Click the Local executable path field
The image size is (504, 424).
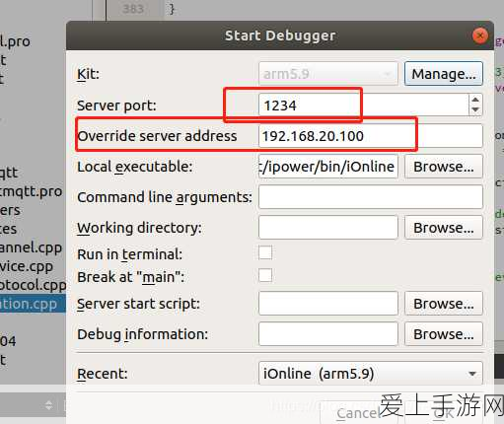328,167
